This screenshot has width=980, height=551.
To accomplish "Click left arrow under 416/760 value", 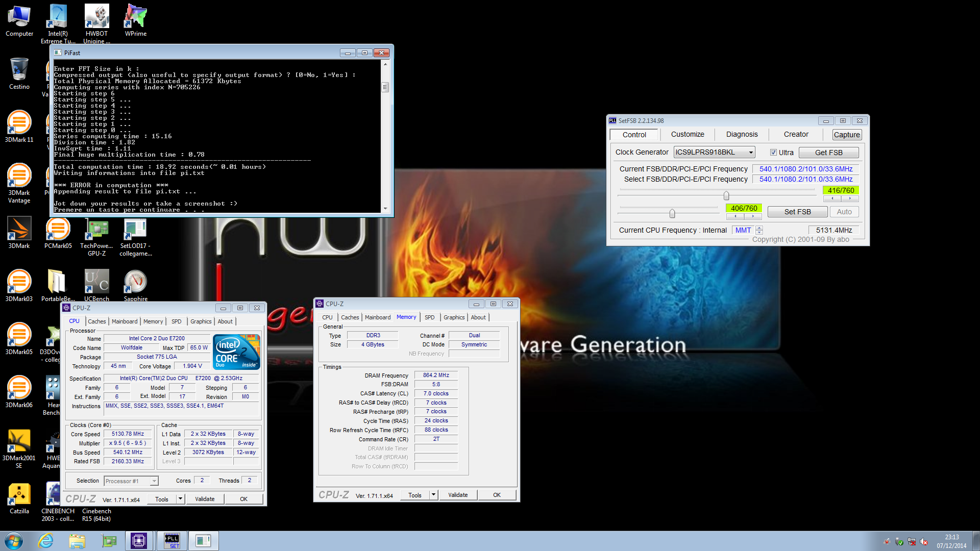I will (832, 198).
